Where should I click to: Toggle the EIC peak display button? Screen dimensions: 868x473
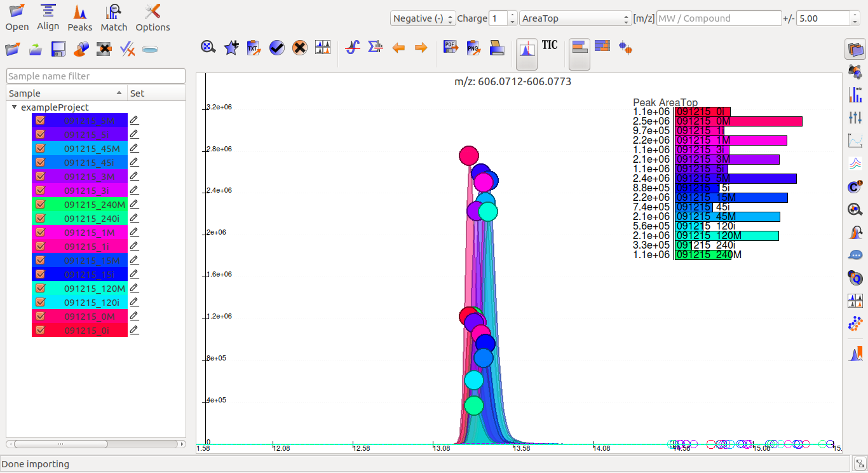point(527,53)
